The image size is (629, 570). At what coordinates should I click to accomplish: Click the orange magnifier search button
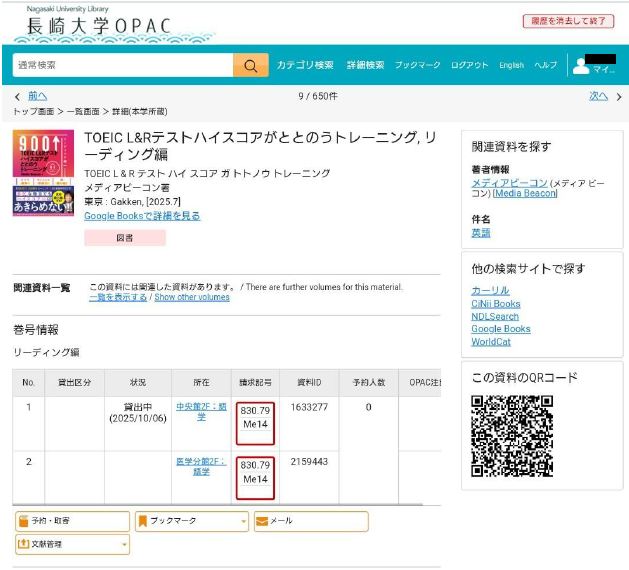[x=251, y=65]
